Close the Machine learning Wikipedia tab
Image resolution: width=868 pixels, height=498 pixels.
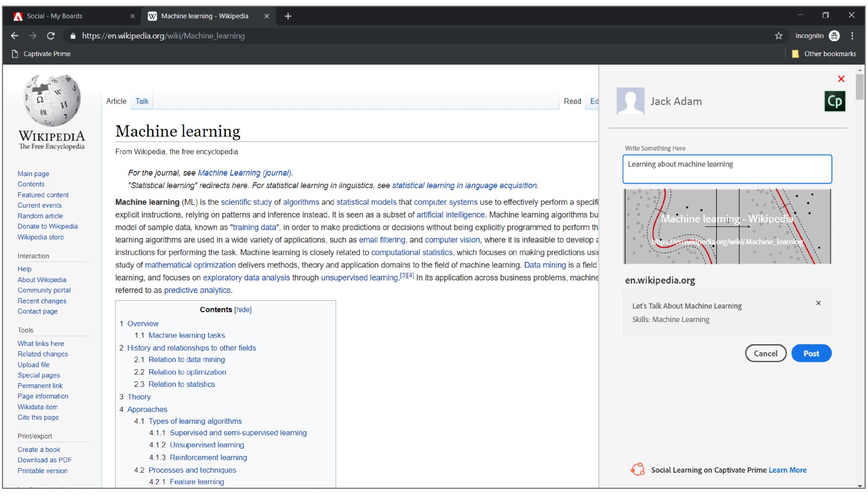(267, 16)
